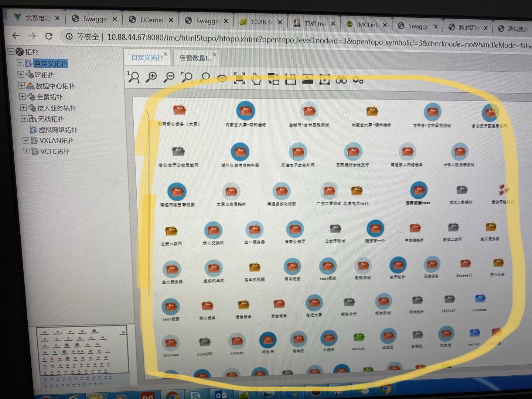Click the picture background icon in toolbar
The width and height of the screenshot is (532, 399).
tap(307, 79)
